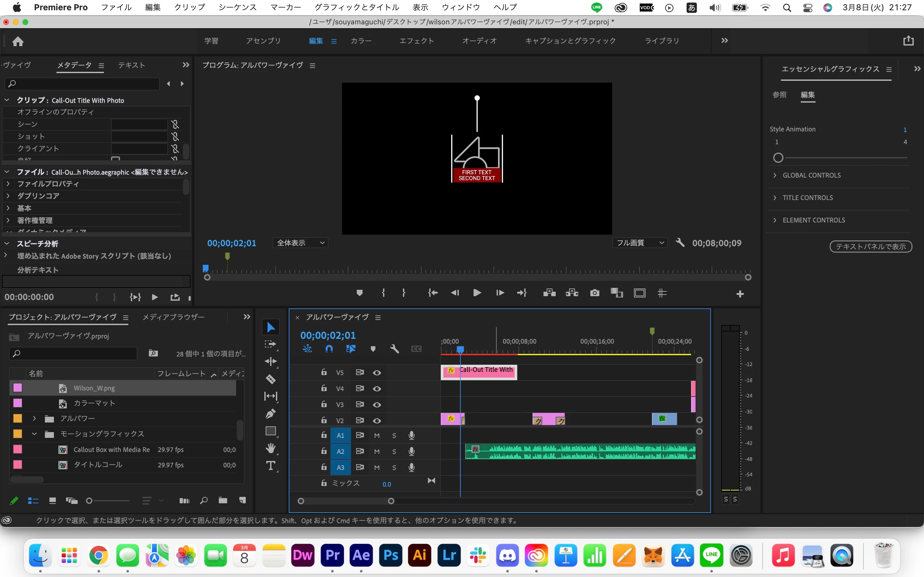
Task: Open the home screen icon
Action: pyautogui.click(x=18, y=41)
